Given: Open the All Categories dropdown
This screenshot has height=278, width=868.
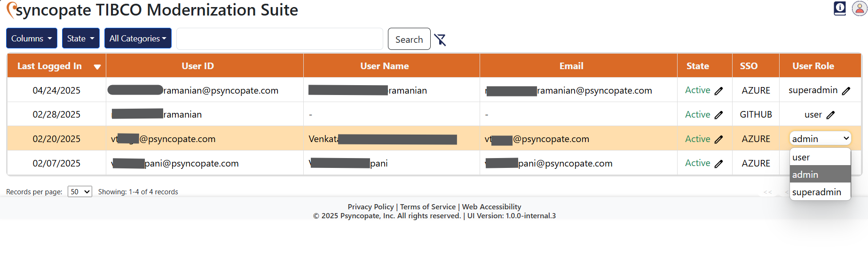Looking at the screenshot, I should coord(138,38).
